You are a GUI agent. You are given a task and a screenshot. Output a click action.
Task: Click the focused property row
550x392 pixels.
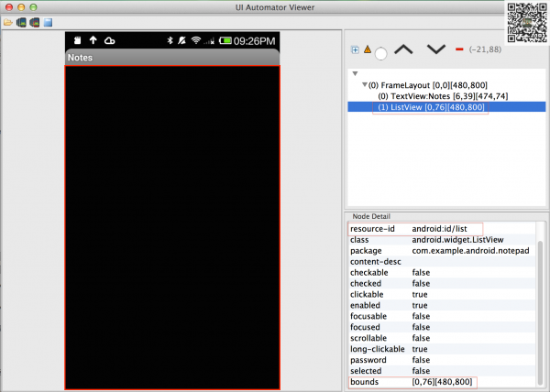click(x=442, y=327)
